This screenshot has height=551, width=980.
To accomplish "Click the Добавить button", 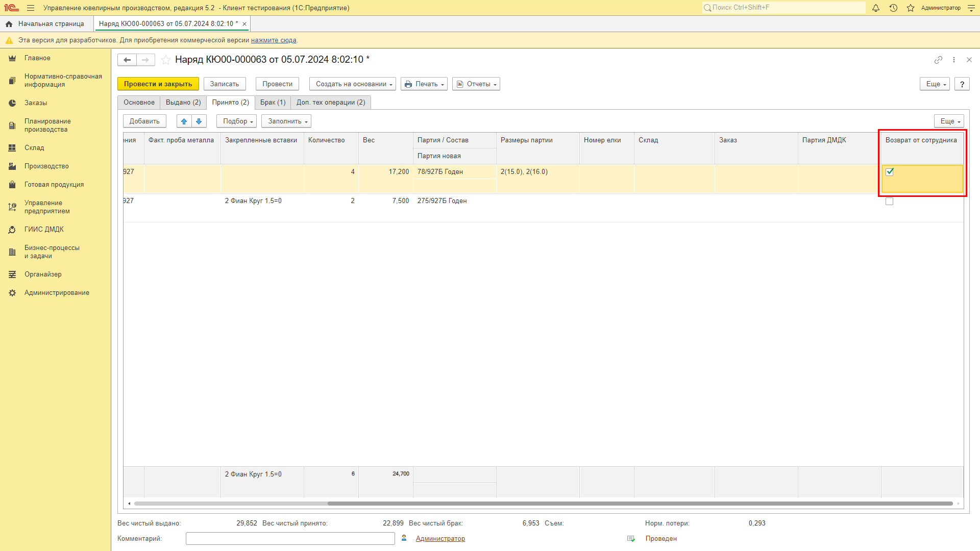I will pyautogui.click(x=144, y=121).
